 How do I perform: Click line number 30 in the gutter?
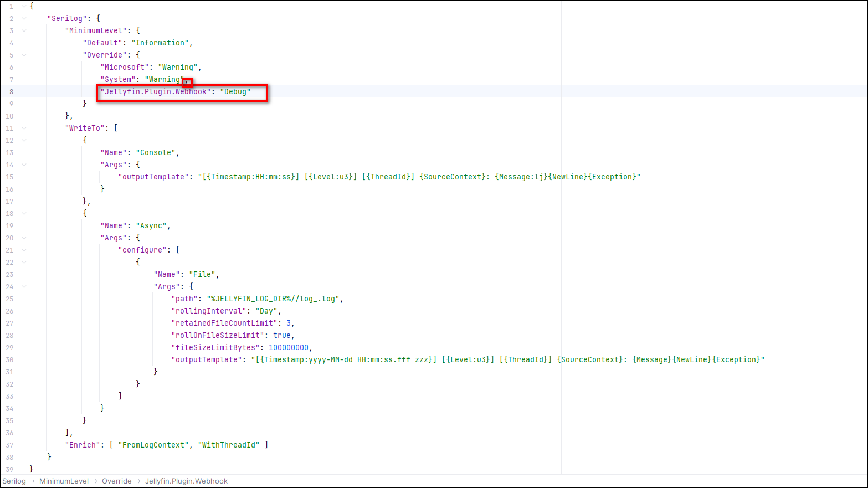[x=9, y=359]
